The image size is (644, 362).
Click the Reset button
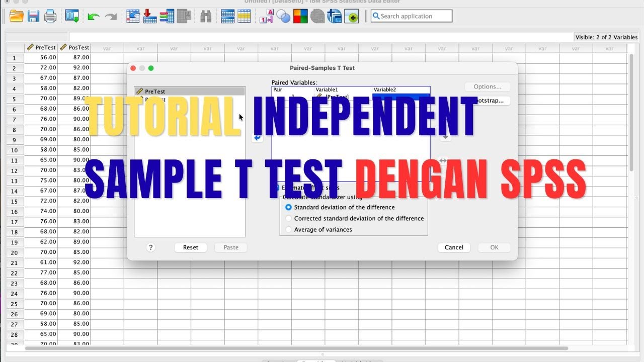pyautogui.click(x=191, y=247)
